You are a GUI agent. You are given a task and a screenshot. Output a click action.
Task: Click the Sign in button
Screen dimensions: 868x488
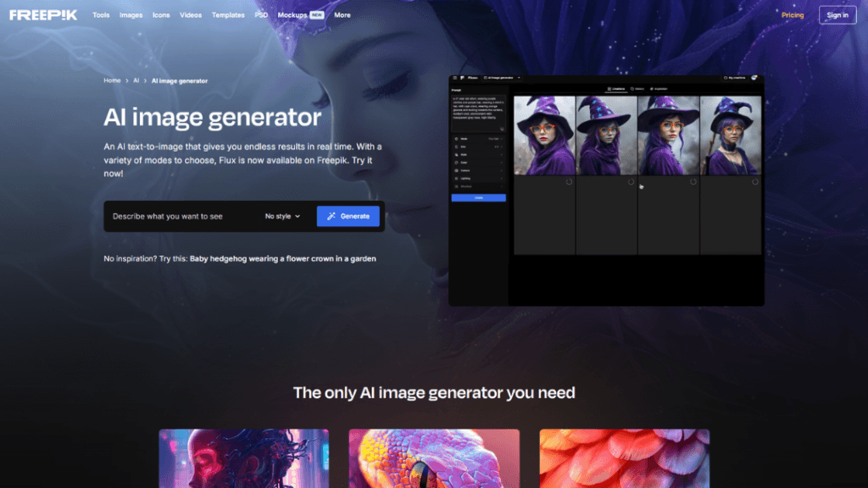point(837,15)
